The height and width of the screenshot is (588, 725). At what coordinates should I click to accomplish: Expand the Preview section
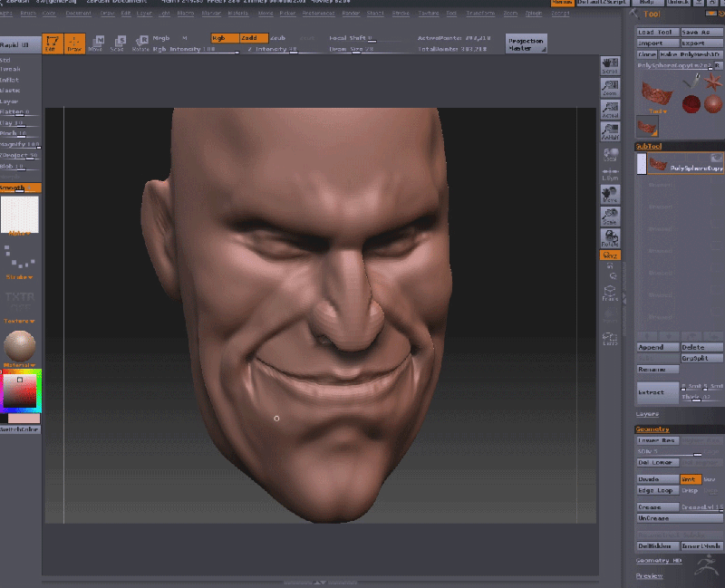click(x=650, y=575)
